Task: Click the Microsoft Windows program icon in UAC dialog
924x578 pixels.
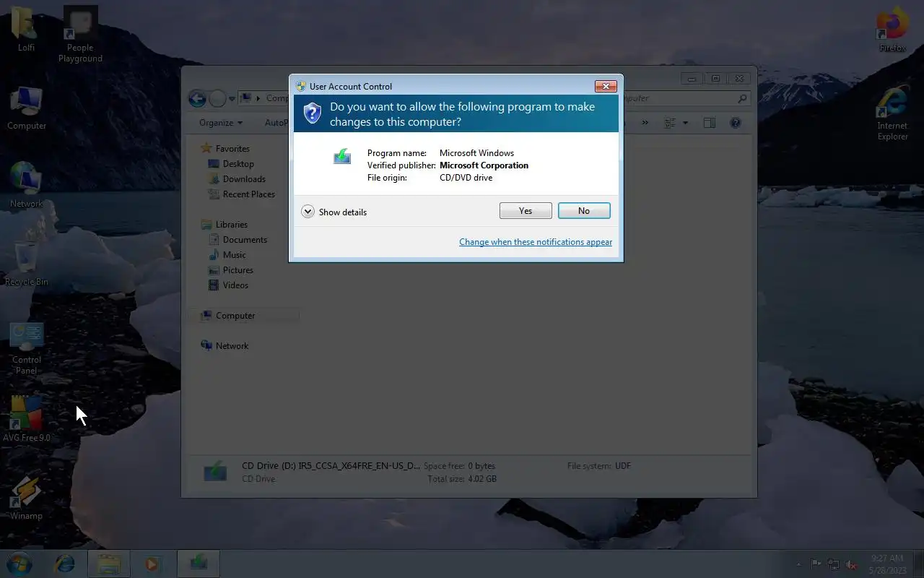Action: tap(342, 156)
